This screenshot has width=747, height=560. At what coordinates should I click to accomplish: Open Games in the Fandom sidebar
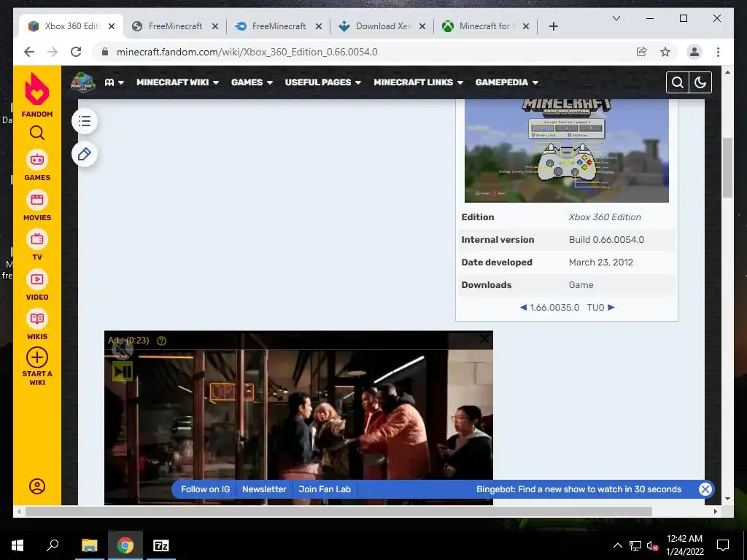coord(37,166)
